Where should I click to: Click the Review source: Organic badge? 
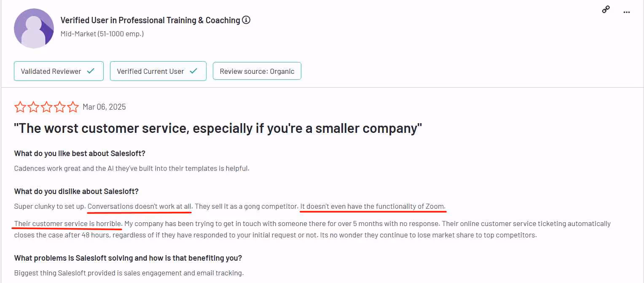[x=257, y=71]
